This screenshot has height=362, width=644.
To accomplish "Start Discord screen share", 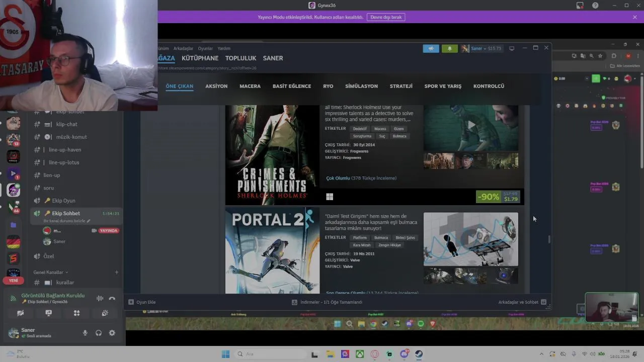I will (48, 313).
